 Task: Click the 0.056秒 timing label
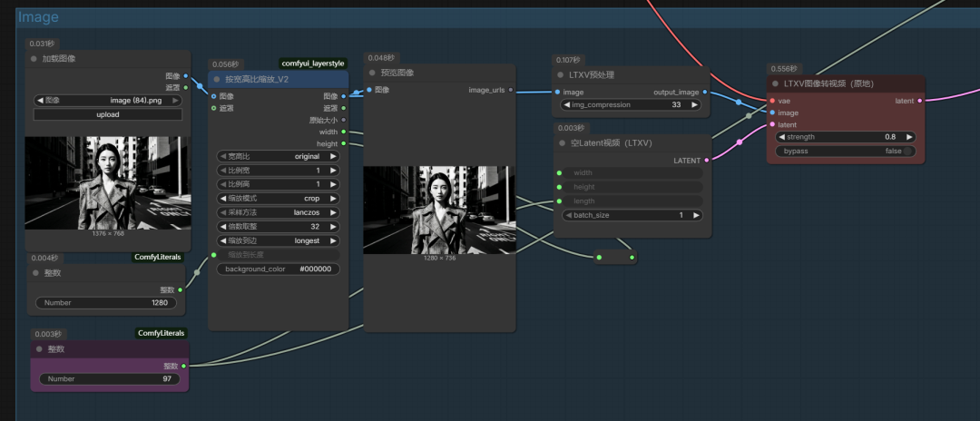click(226, 64)
